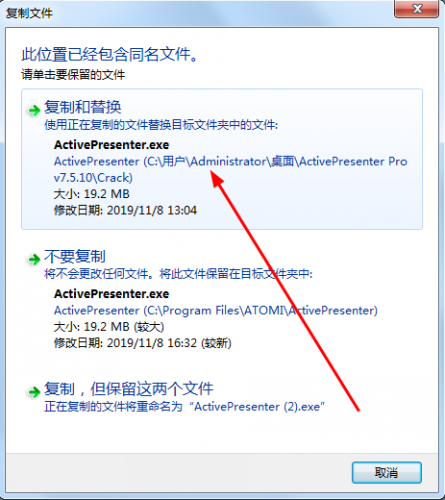Click the 复制文件 title bar text
Image resolution: width=445 pixels, height=500 pixels.
coord(29,13)
